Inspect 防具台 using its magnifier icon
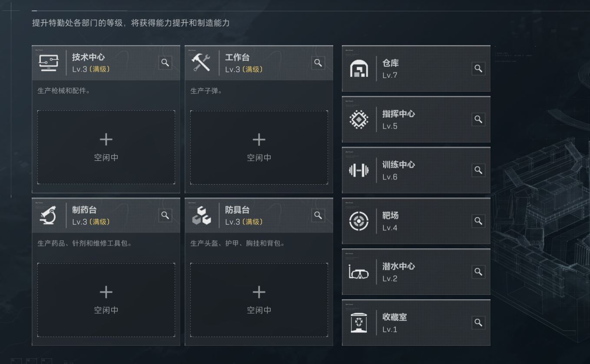The width and height of the screenshot is (590, 364). tap(318, 215)
